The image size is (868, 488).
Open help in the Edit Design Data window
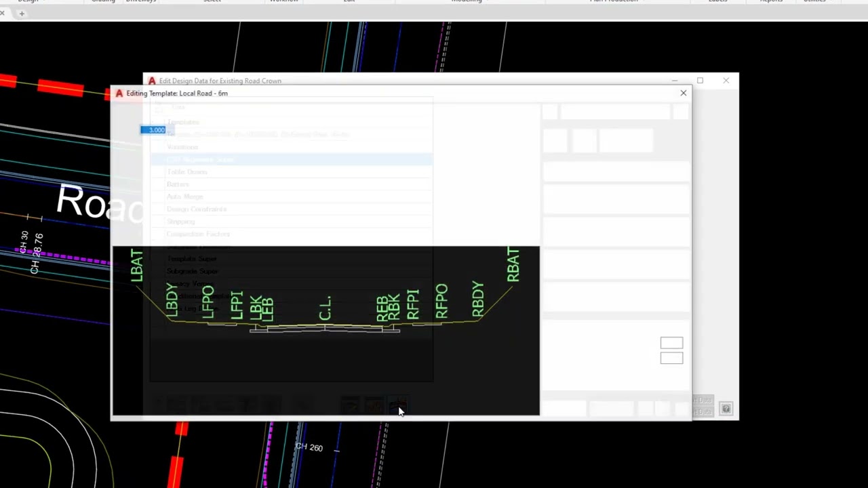pyautogui.click(x=726, y=409)
